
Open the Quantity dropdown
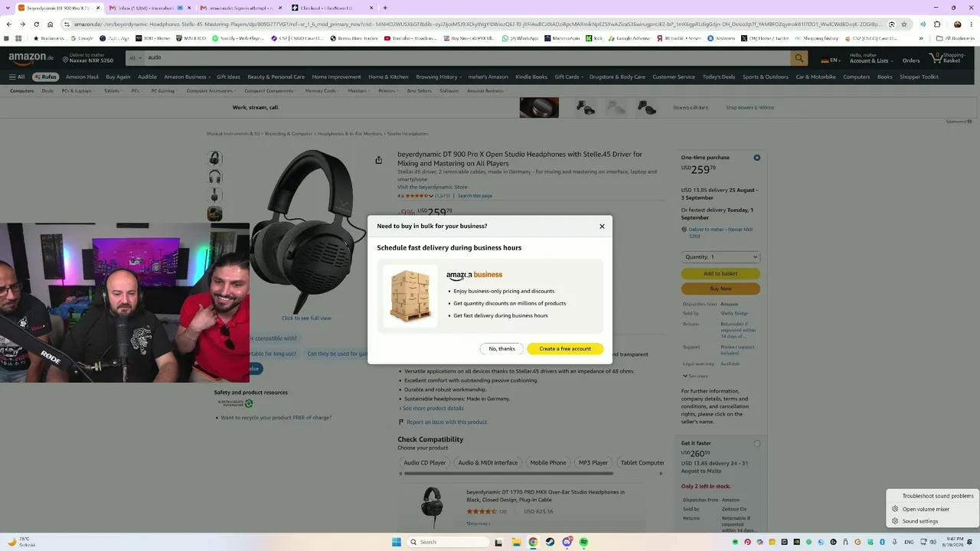pyautogui.click(x=720, y=257)
